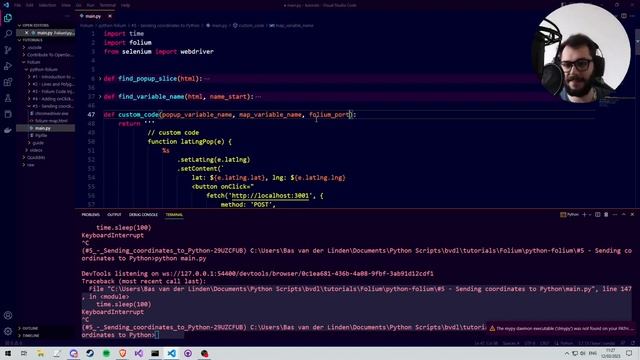Open Source Control view
Image resolution: width=640 pixels, height=360 pixels.
pos(8,50)
